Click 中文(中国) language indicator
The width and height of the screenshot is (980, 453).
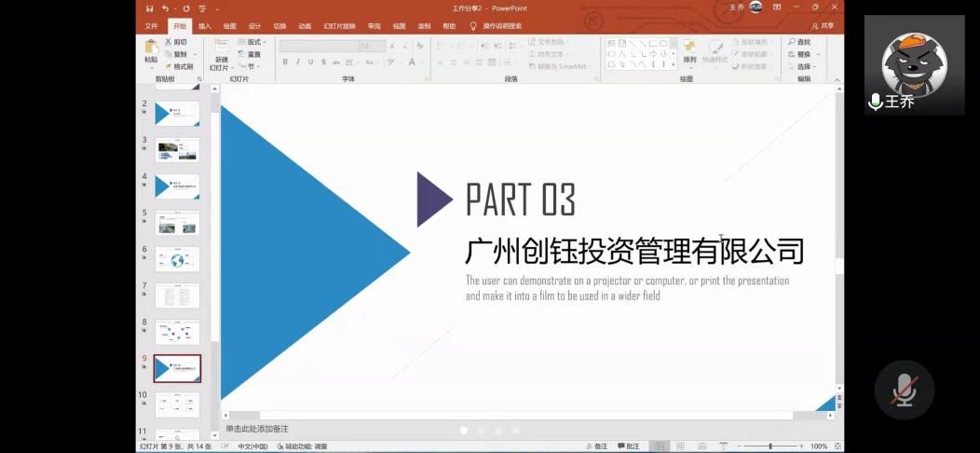(x=252, y=446)
